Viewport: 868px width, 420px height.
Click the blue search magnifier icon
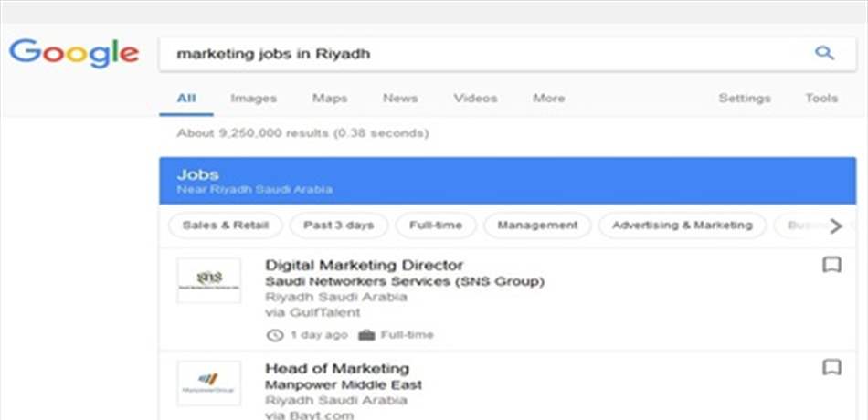click(x=824, y=54)
